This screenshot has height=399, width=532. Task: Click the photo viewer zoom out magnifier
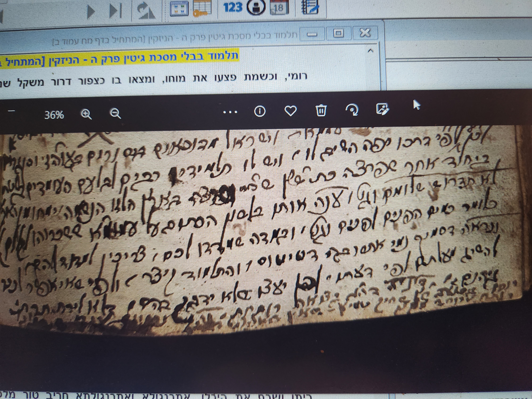click(115, 113)
